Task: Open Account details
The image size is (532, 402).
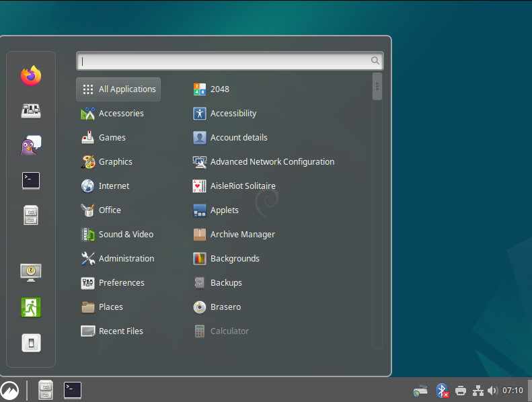Action: click(x=230, y=138)
